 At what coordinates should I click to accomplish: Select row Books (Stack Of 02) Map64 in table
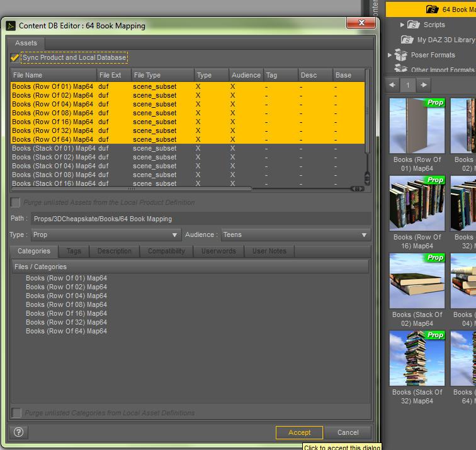[188, 157]
